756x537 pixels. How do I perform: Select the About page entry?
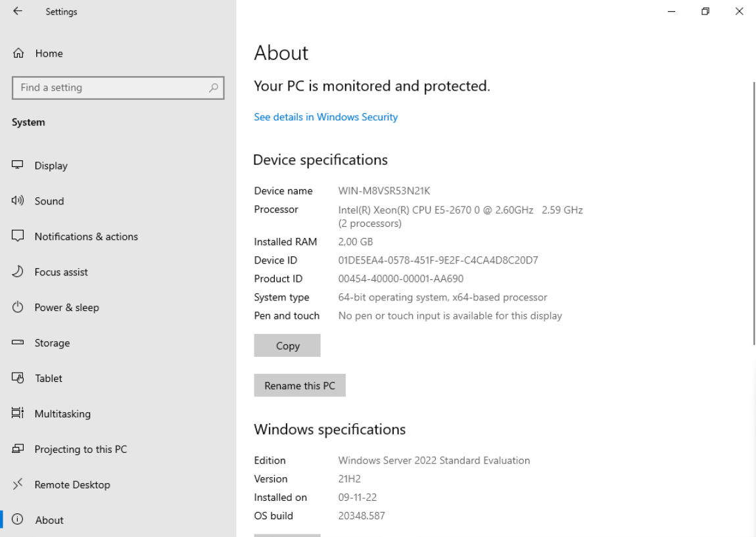pos(118,520)
